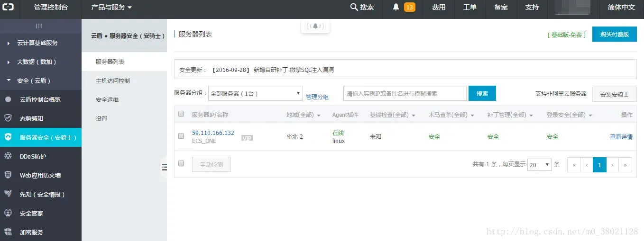
Task: Tick the bottom checkbox beside 手动检测
Action: click(181, 163)
